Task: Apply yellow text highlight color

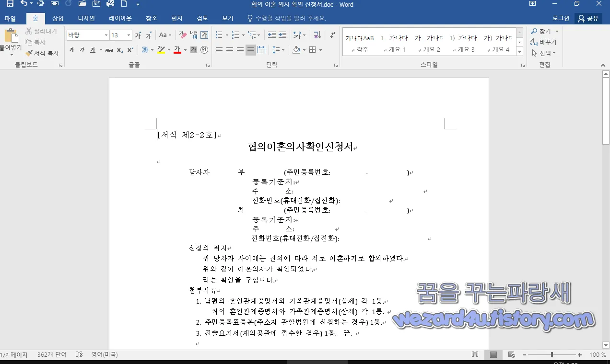Action: (161, 49)
